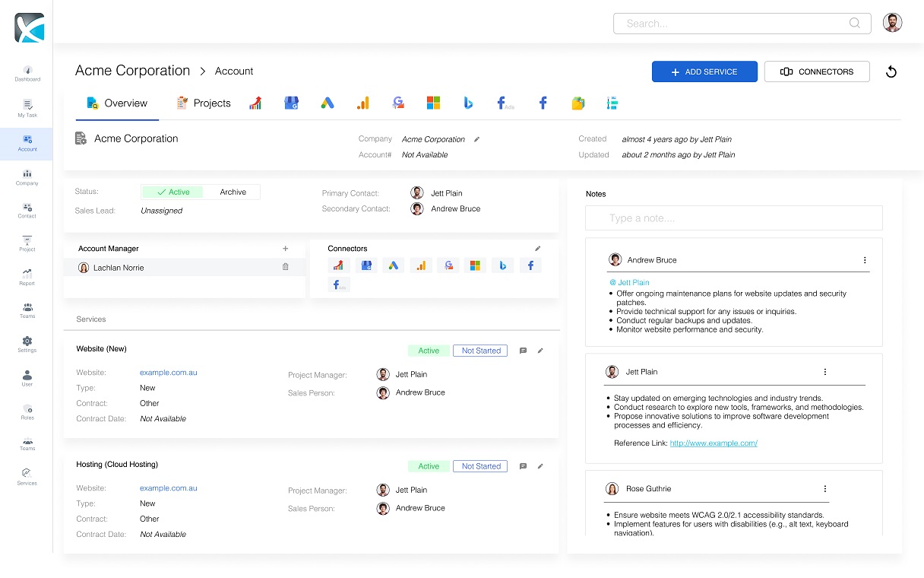Click the Not Started status on Hosting service
This screenshot has height=578, width=924.
479,466
